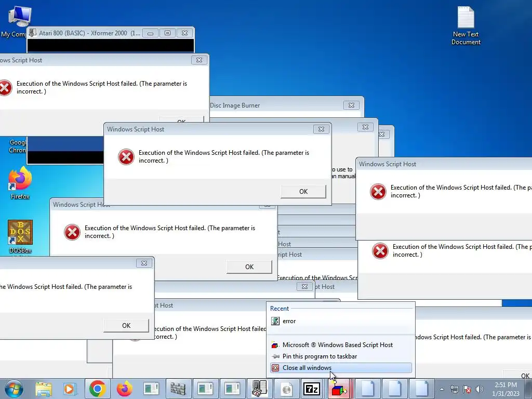The image size is (532, 399).
Task: Click the Google Chrome taskbar icon
Action: [97, 389]
